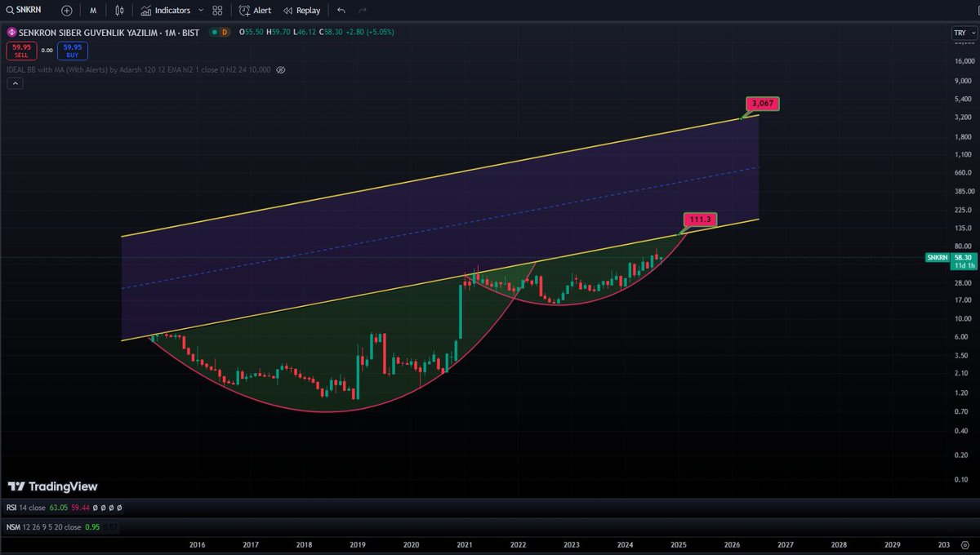Redo the chart action
The width and height of the screenshot is (980, 555).
pyautogui.click(x=362, y=11)
